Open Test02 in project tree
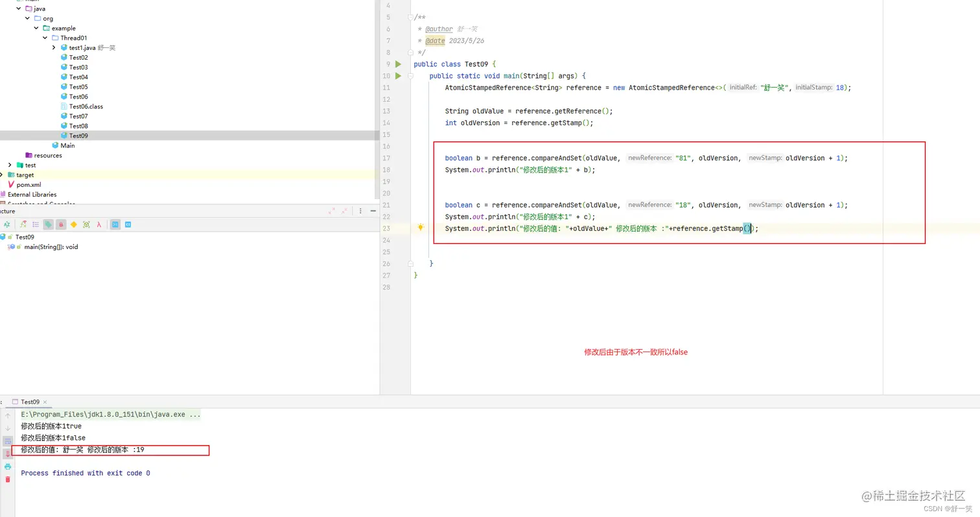Image resolution: width=980 pixels, height=517 pixels. point(78,58)
